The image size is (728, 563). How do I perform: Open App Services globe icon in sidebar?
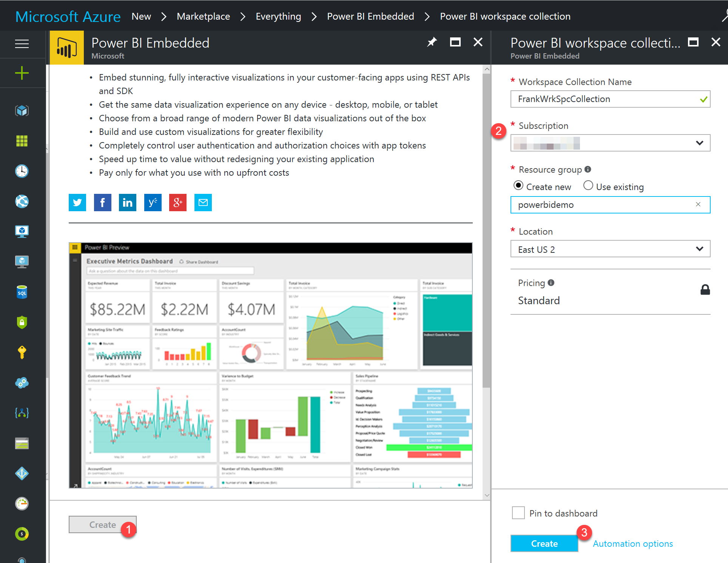pos(22,201)
